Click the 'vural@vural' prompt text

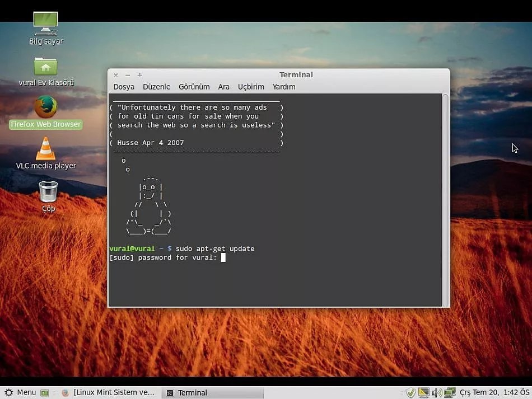point(132,248)
